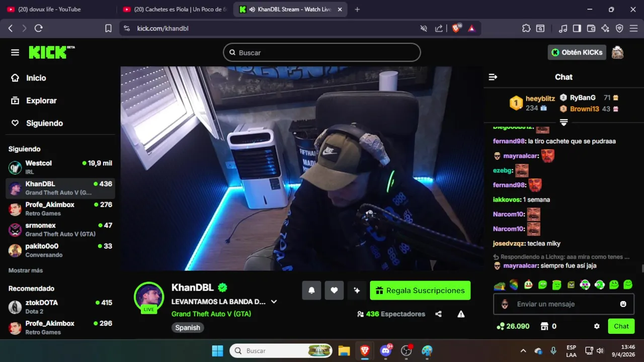Open File Explorer from the taskbar
644x362 pixels.
coord(344,350)
